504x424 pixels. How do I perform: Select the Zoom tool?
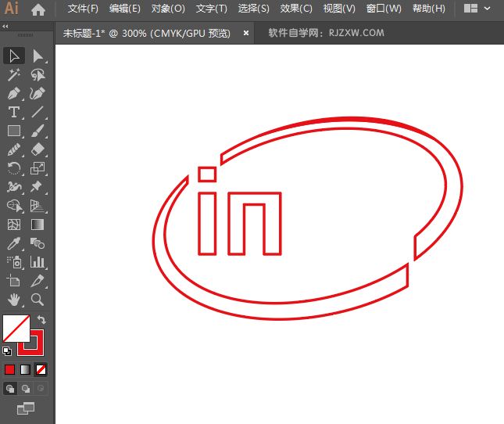click(x=38, y=300)
